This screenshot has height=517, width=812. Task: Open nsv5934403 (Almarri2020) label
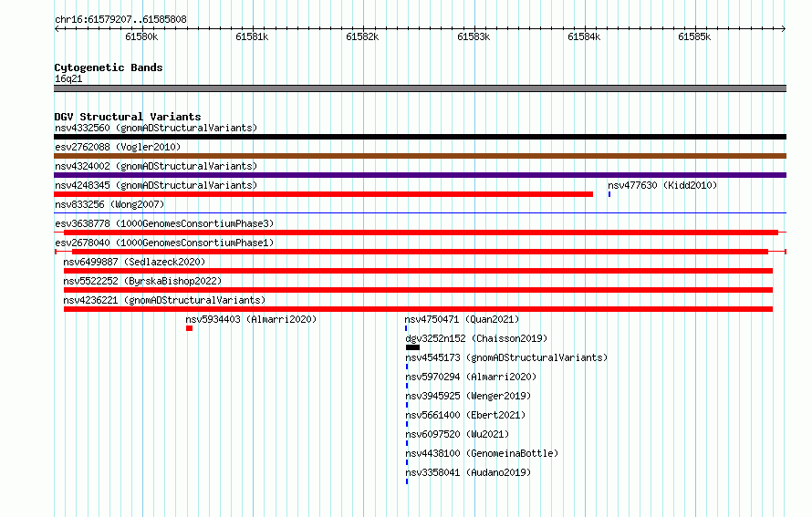tap(251, 319)
